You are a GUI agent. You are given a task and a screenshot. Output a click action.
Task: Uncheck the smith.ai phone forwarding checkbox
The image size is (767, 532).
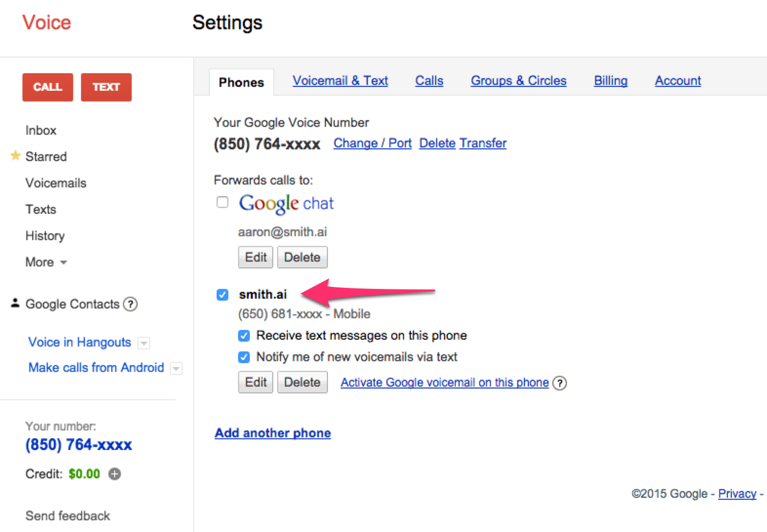(222, 295)
